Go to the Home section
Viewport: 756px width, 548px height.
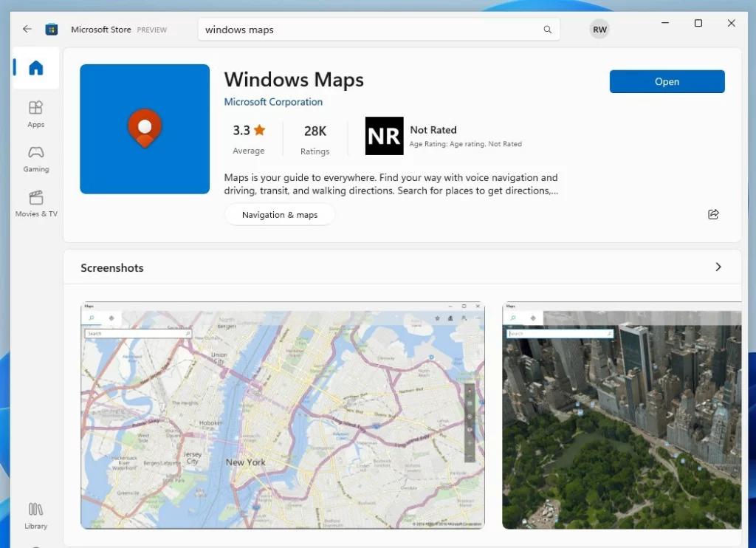pos(36,67)
